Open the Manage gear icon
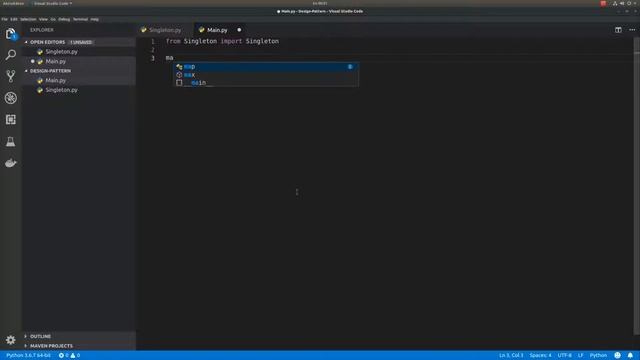 tap(11, 340)
